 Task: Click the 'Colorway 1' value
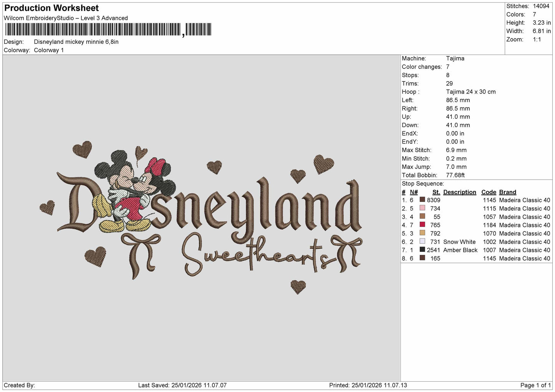[x=49, y=50]
